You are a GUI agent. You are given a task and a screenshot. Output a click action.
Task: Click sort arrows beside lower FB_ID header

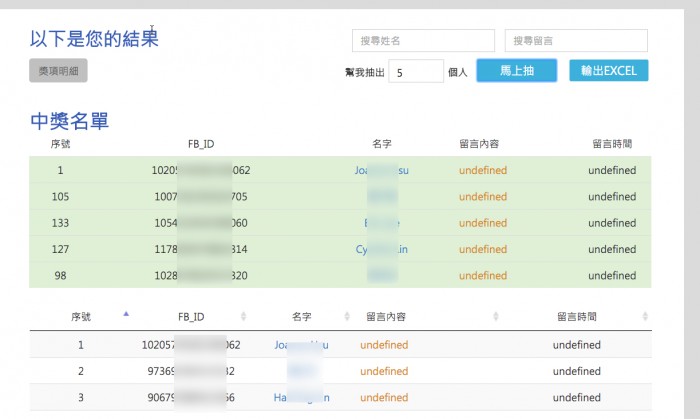pos(244,317)
